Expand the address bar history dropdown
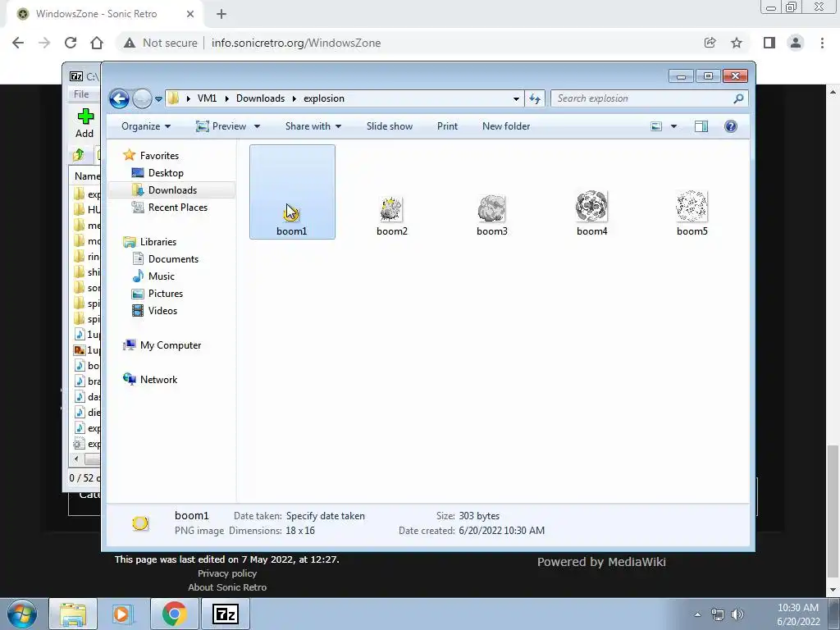 [516, 98]
